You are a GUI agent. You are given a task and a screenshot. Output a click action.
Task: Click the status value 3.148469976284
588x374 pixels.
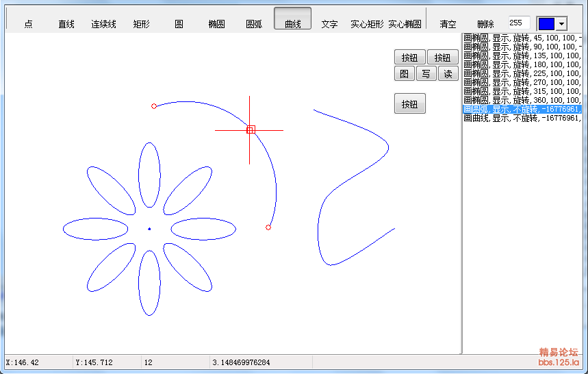click(x=261, y=362)
